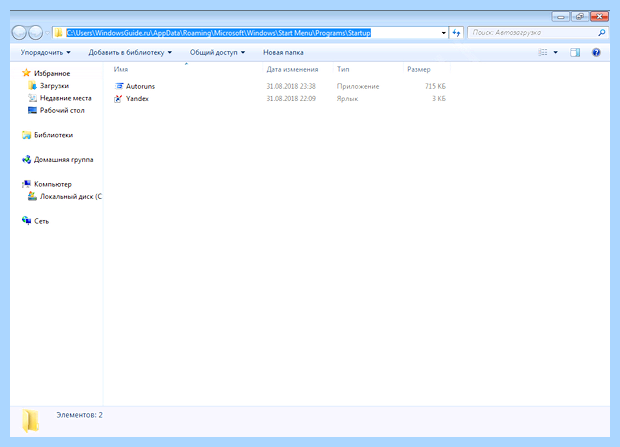Close the Explorer window
The image size is (620, 447).
point(599,17)
